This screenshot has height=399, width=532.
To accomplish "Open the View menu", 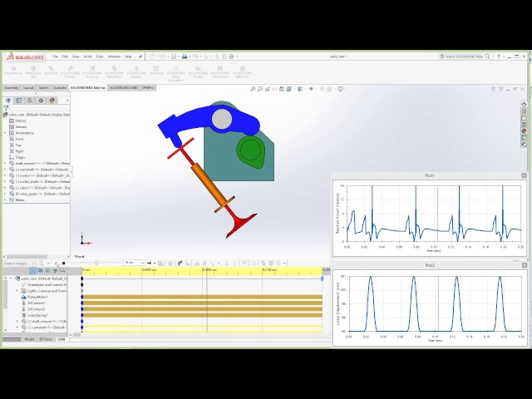I will coord(76,57).
